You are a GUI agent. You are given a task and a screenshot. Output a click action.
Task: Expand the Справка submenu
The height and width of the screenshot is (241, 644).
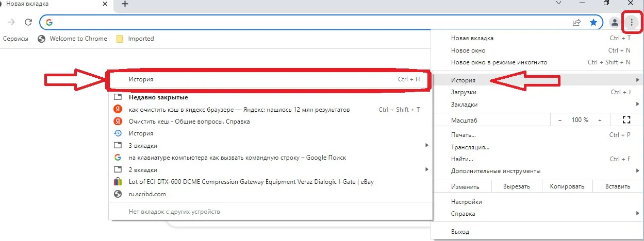point(537,214)
